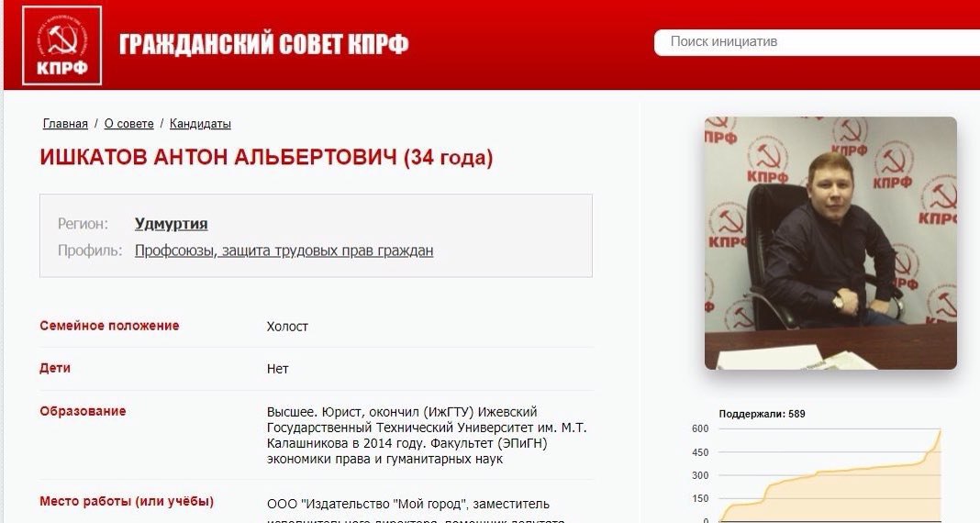Click the candidate's profile photo

[x=830, y=243]
